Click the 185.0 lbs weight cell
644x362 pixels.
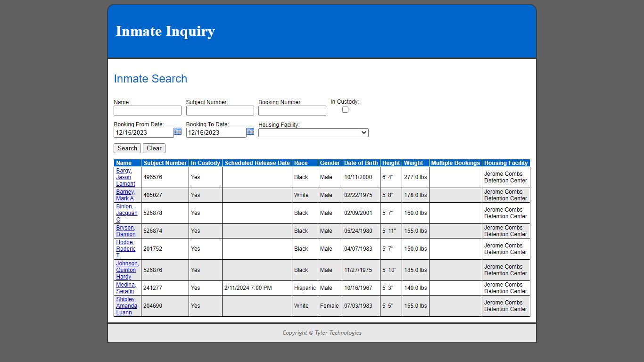click(415, 270)
